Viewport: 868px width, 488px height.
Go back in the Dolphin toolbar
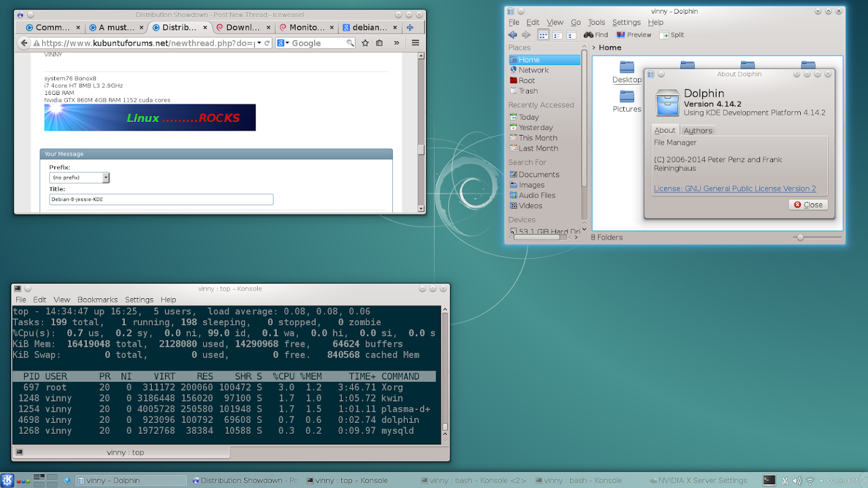[513, 35]
